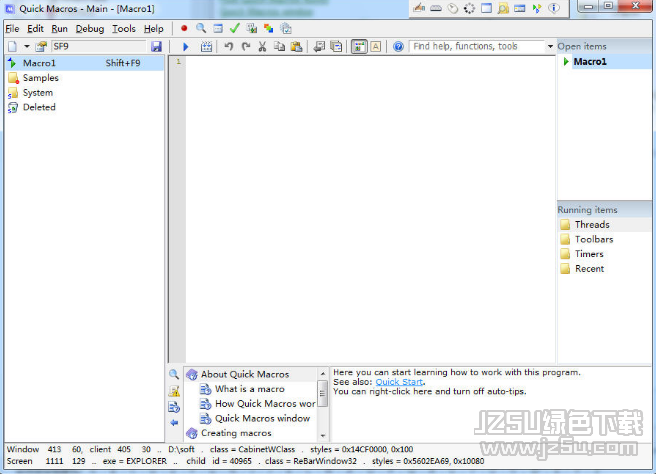Click the Save floppy disk icon
Image resolution: width=656 pixels, height=474 pixels.
pyautogui.click(x=156, y=46)
